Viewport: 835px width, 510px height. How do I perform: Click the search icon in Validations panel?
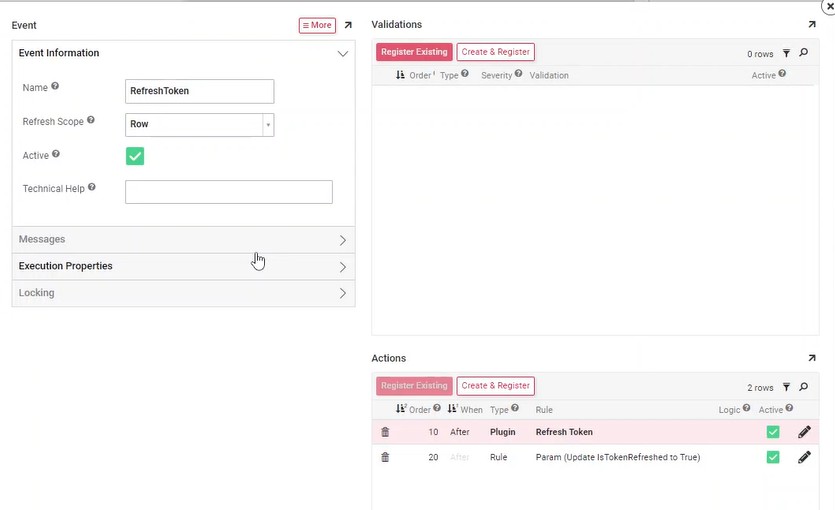pos(803,53)
